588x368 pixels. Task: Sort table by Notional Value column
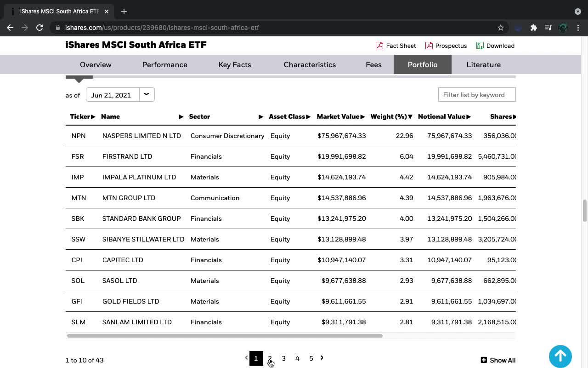(x=444, y=116)
